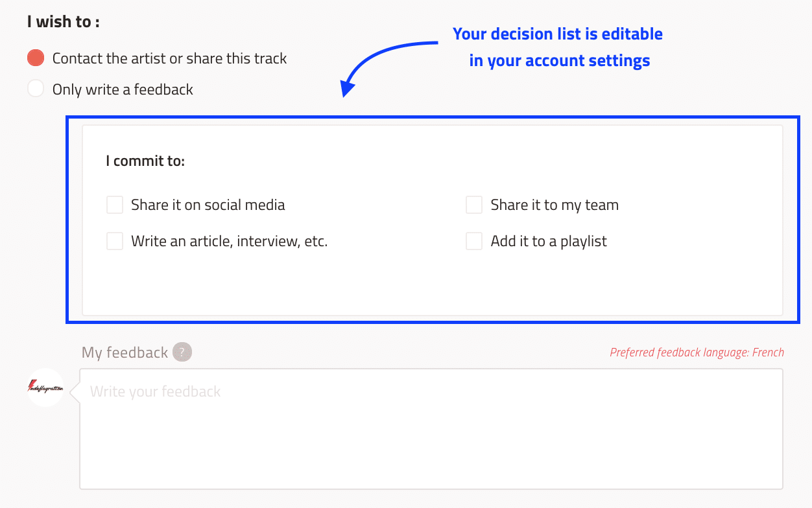Select the Contact the artist radio button
812x508 pixels.
point(36,58)
